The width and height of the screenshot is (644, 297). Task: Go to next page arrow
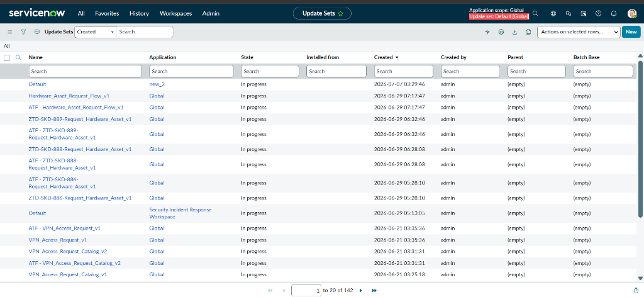tap(360, 291)
